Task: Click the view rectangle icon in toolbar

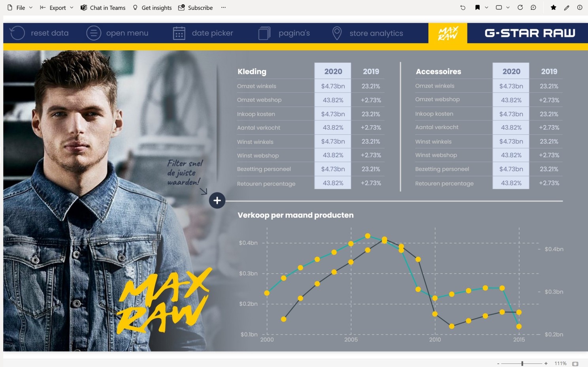Action: (499, 8)
